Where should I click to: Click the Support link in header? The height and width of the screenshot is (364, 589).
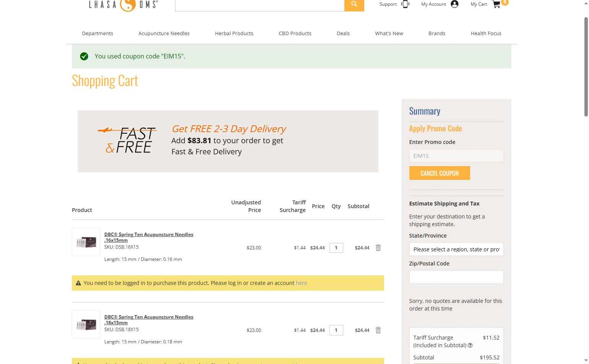point(388,4)
